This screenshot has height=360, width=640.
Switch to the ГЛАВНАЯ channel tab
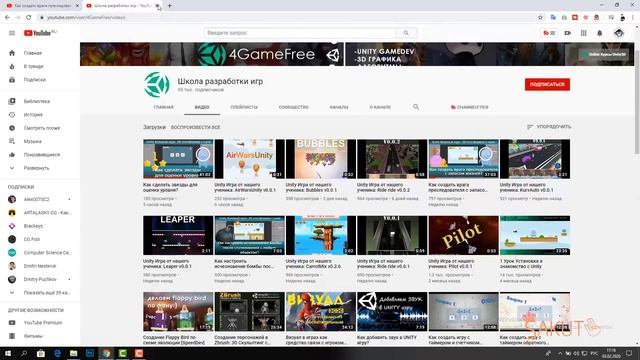164,107
